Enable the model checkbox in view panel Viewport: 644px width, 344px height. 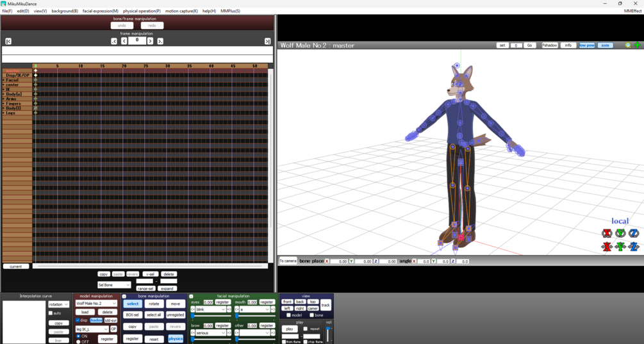288,315
